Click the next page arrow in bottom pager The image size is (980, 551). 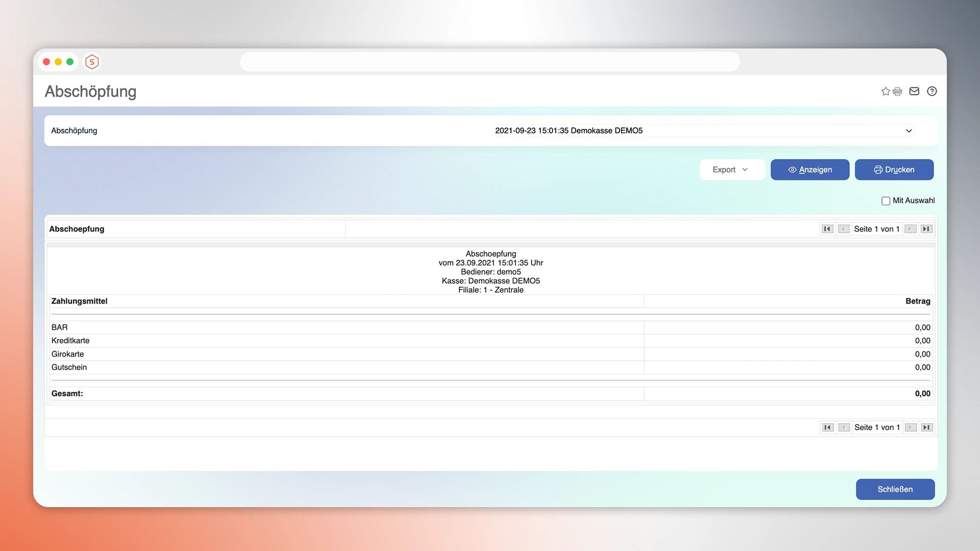(910, 427)
